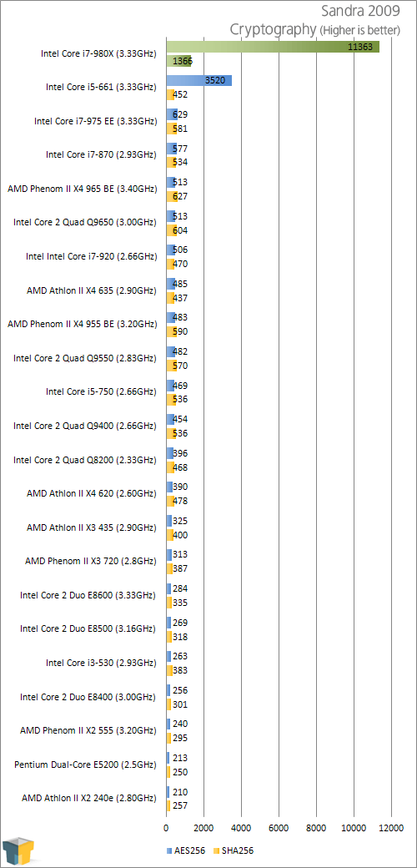The image size is (417, 868).
Task: Click the Intel Core i3-530 (2.93GHz) label
Action: (x=102, y=663)
